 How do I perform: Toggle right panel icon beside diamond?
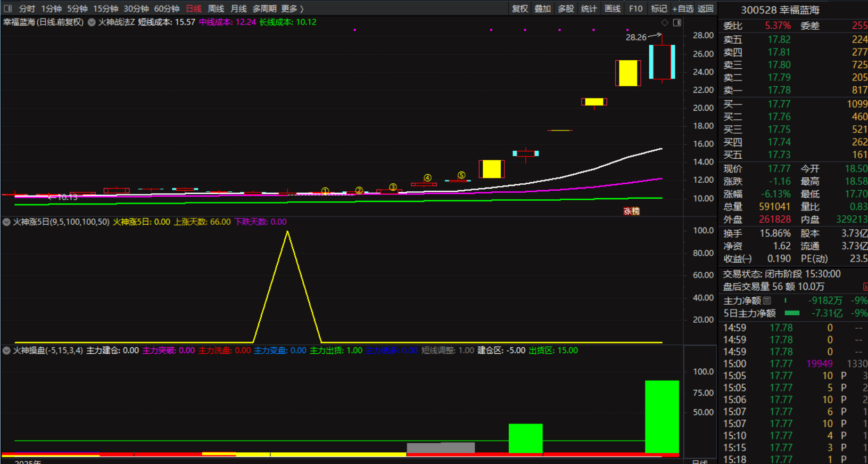pos(677,22)
